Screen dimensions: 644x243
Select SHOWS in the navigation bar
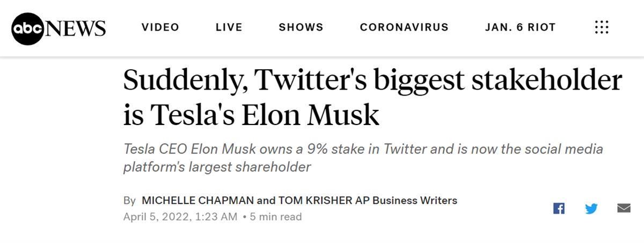click(301, 27)
